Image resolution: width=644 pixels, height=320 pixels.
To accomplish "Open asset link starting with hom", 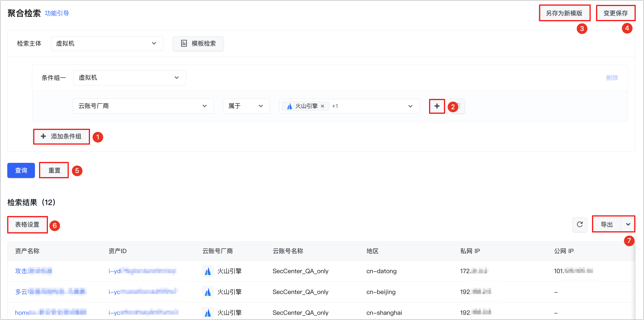I will (51, 313).
